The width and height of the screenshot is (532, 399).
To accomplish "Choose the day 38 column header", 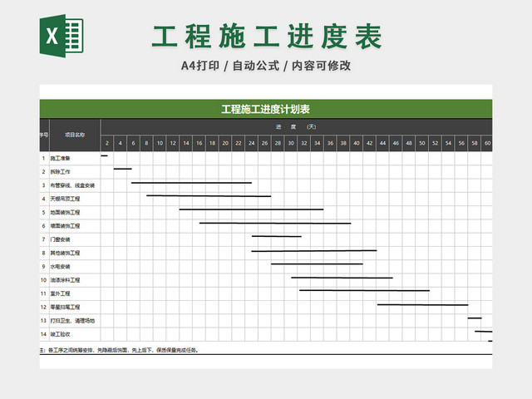I will click(343, 143).
